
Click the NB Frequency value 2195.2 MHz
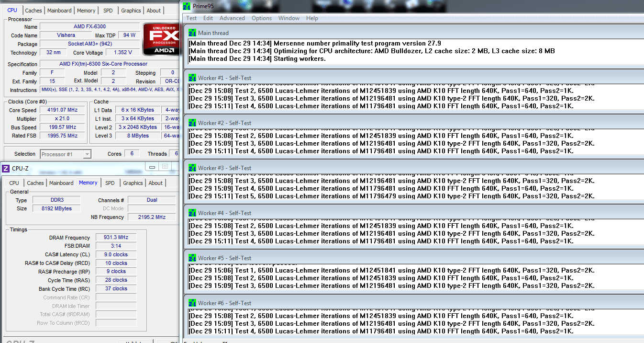[152, 217]
